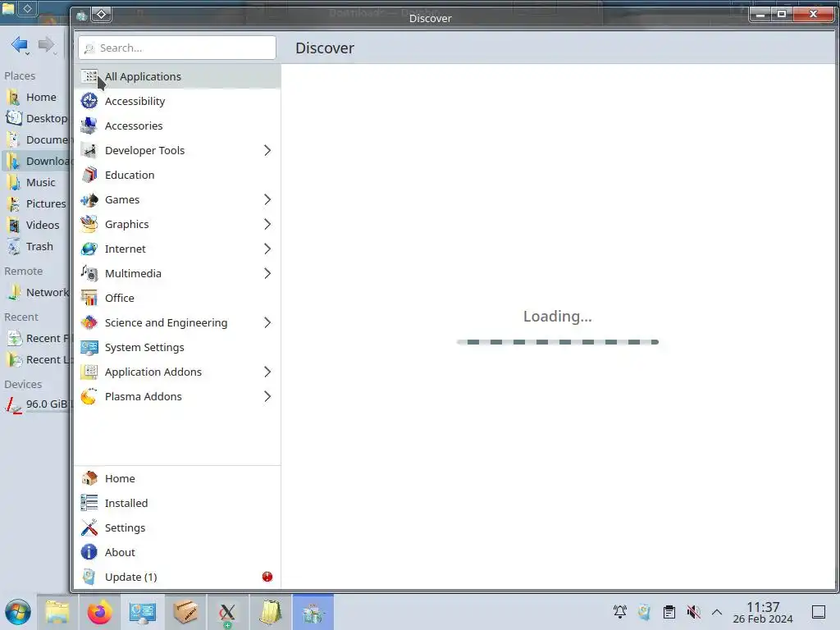This screenshot has height=630, width=840.
Task: Open the Education category
Action: (177, 176)
